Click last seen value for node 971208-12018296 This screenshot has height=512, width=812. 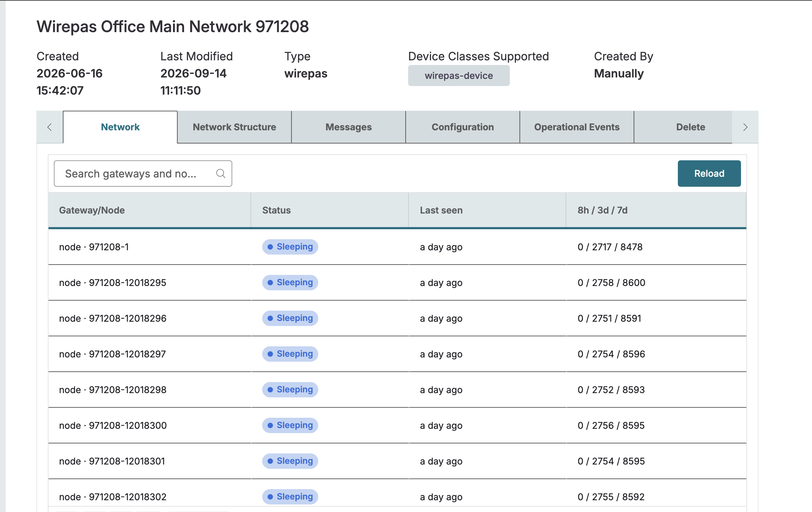click(441, 318)
